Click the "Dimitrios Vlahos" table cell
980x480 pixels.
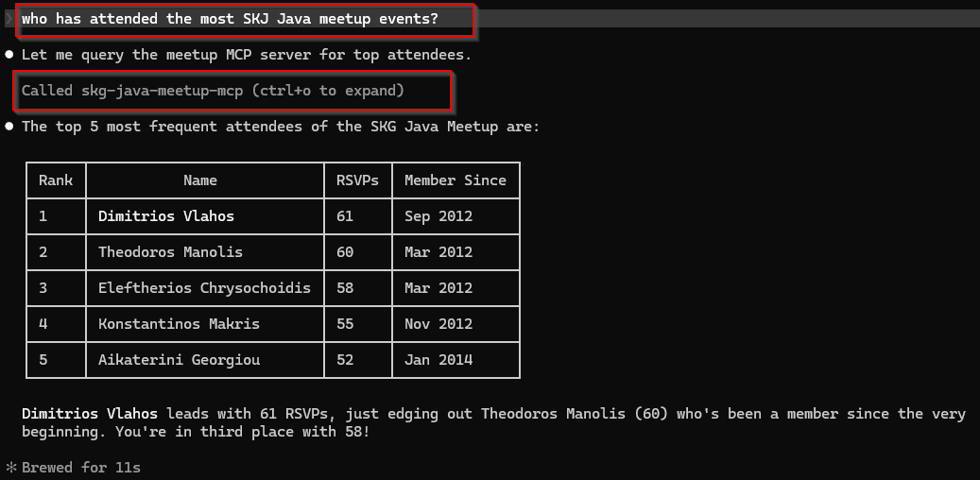coord(205,216)
